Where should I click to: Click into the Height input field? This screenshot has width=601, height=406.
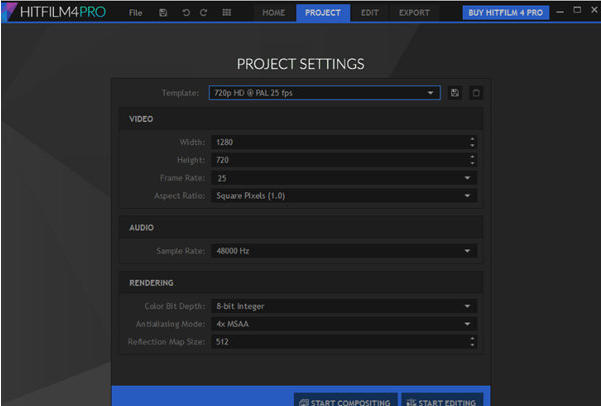tap(335, 160)
